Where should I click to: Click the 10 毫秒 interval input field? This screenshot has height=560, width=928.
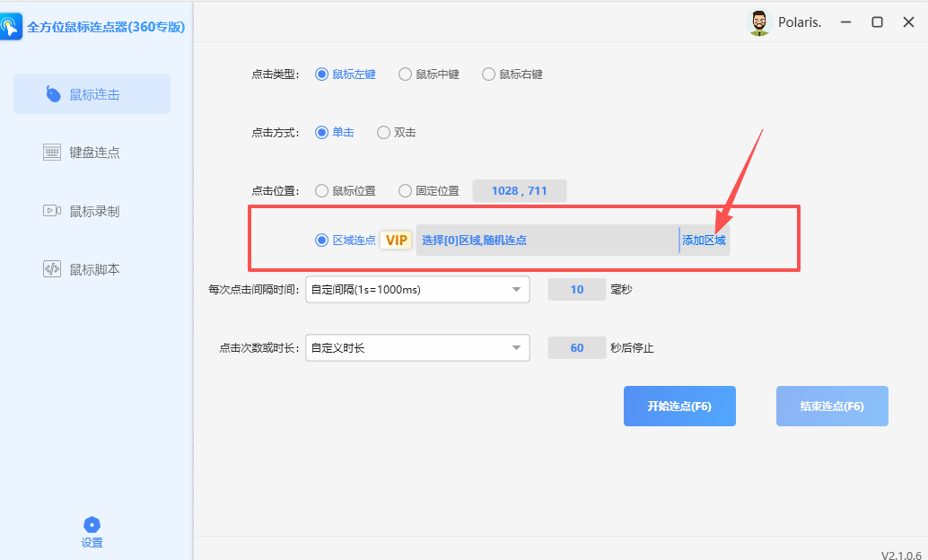pyautogui.click(x=576, y=289)
